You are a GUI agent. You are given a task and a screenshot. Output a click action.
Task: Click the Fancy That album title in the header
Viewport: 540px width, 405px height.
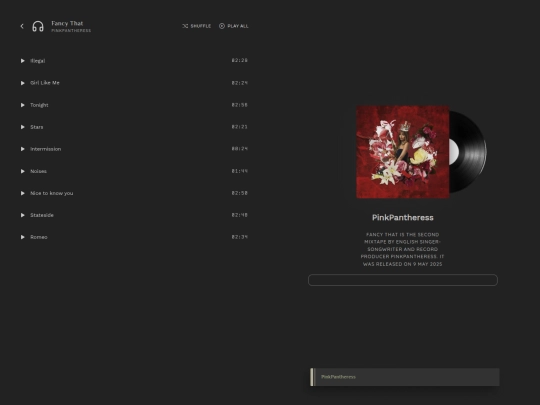tap(67, 23)
